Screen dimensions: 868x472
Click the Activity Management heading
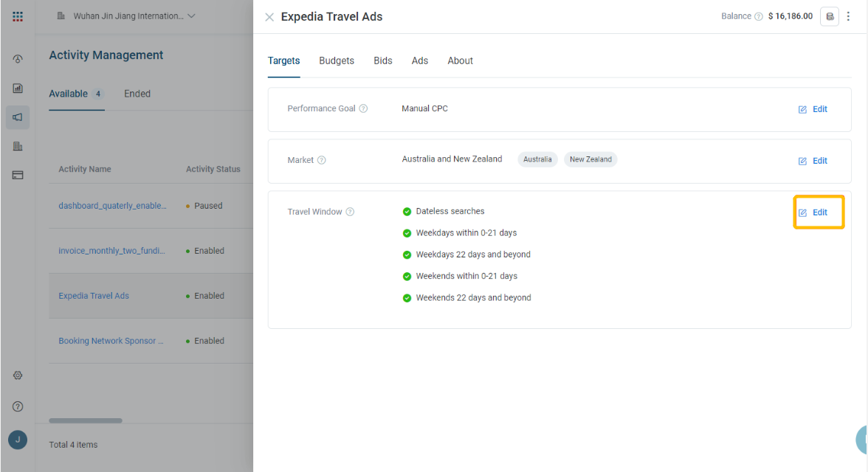click(x=106, y=55)
